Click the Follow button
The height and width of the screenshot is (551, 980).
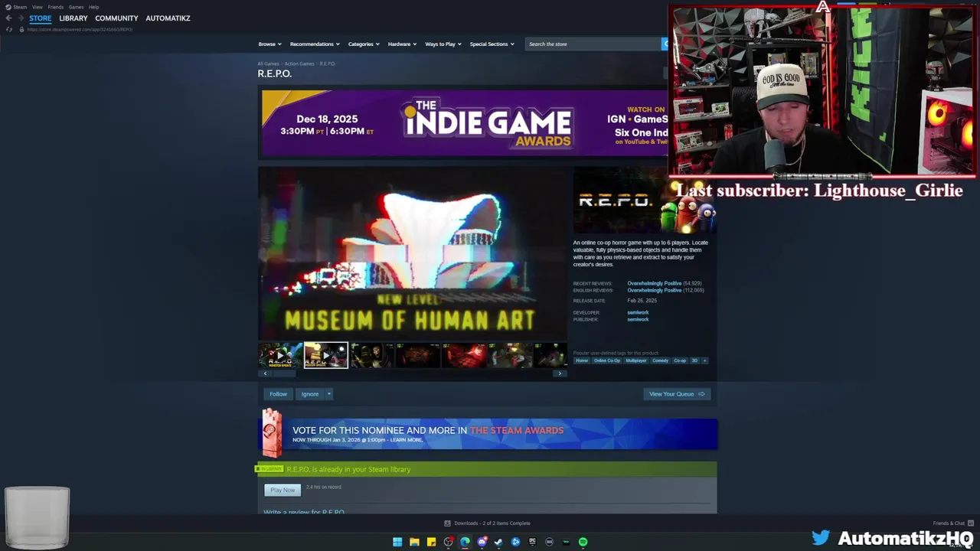pos(278,394)
